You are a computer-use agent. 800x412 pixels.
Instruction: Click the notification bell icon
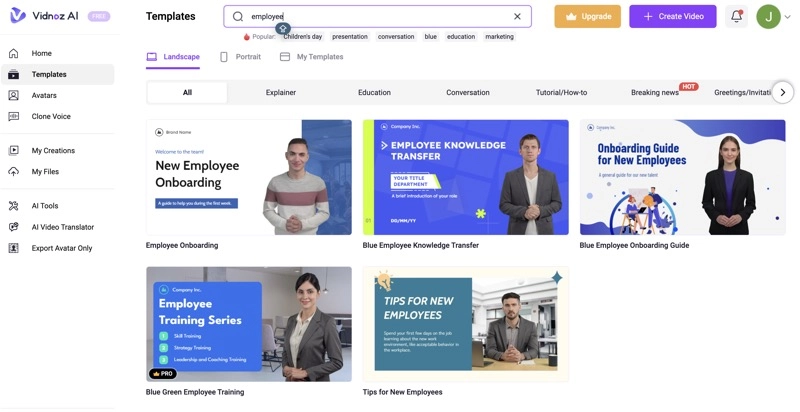coord(736,16)
